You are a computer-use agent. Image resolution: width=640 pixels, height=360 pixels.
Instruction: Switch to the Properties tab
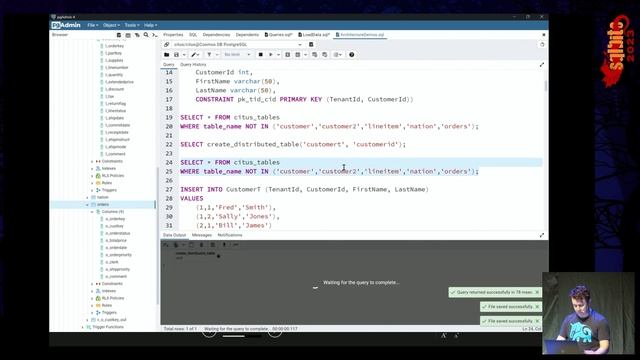tap(173, 35)
